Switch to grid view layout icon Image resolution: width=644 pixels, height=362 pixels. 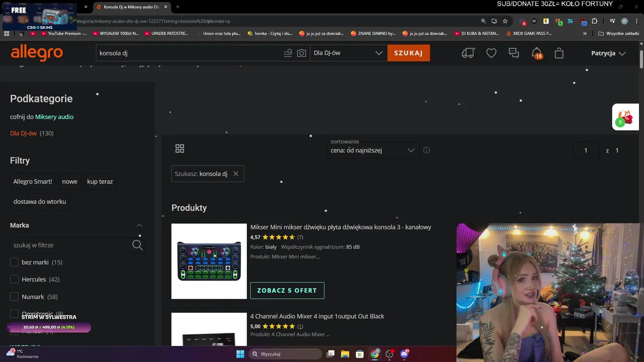point(180,148)
